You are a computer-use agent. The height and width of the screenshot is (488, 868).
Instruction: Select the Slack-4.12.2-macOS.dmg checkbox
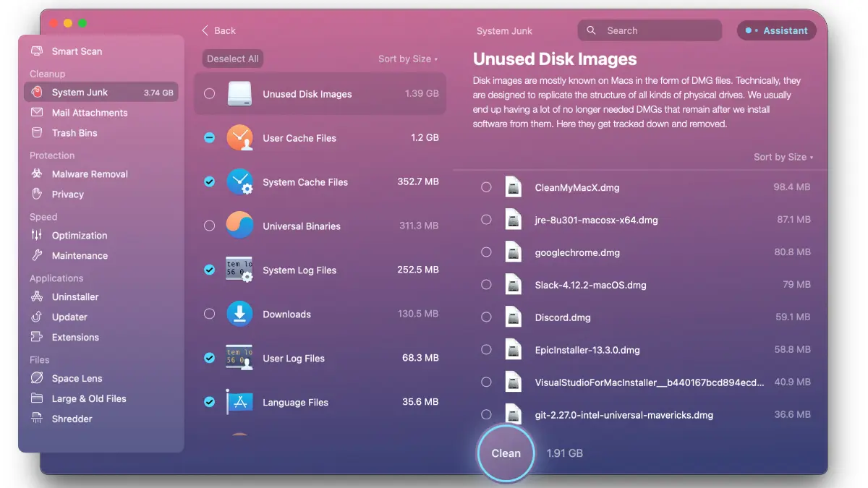[486, 285]
